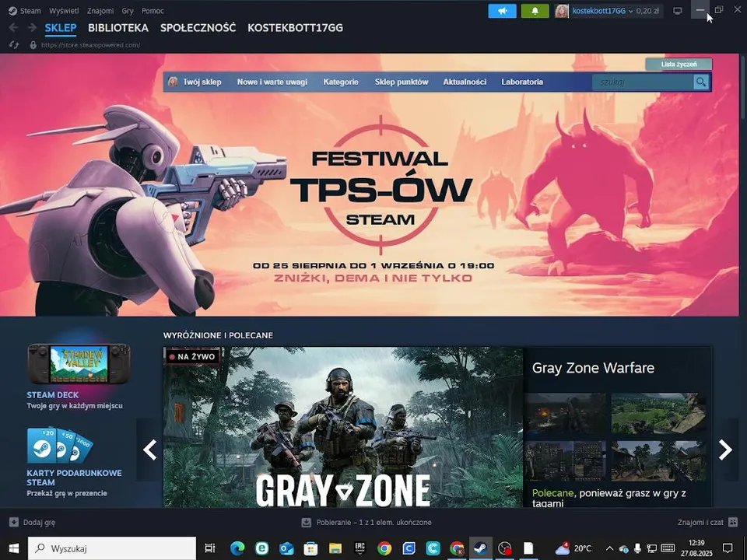747x560 pixels.
Task: View the palm-tree soldier Gray Zone screenshot
Action: coord(658,461)
